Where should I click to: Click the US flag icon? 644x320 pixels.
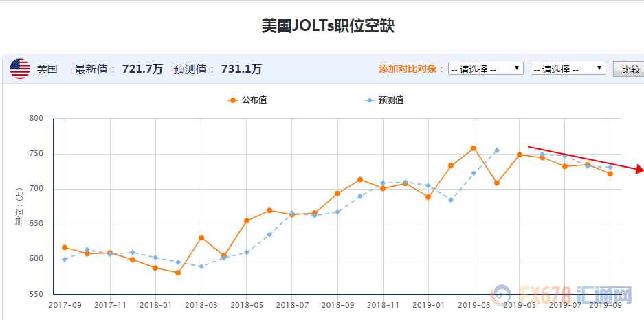point(20,69)
